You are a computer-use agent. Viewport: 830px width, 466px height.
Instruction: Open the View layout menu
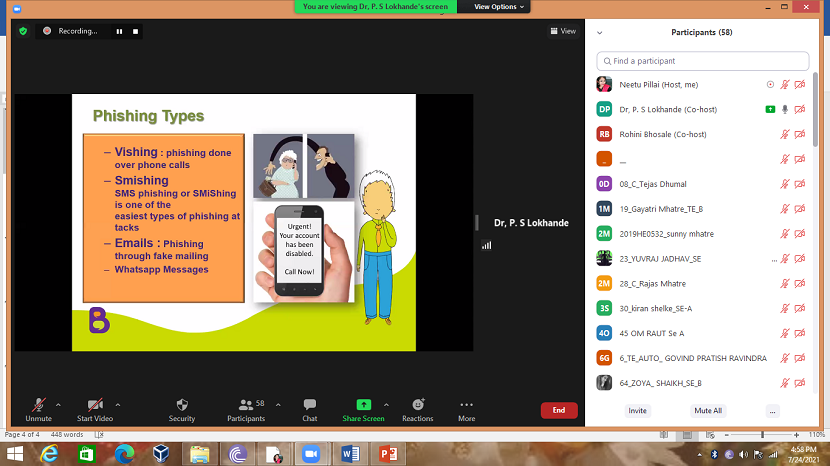[563, 31]
